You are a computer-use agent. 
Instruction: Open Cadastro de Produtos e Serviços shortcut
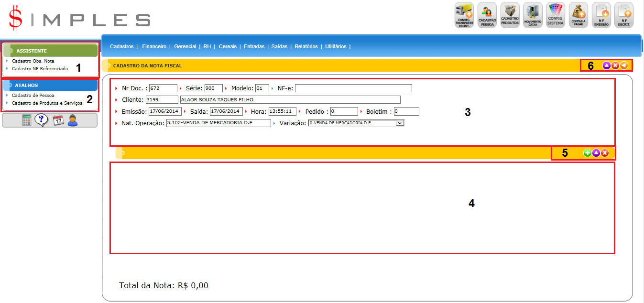(47, 103)
